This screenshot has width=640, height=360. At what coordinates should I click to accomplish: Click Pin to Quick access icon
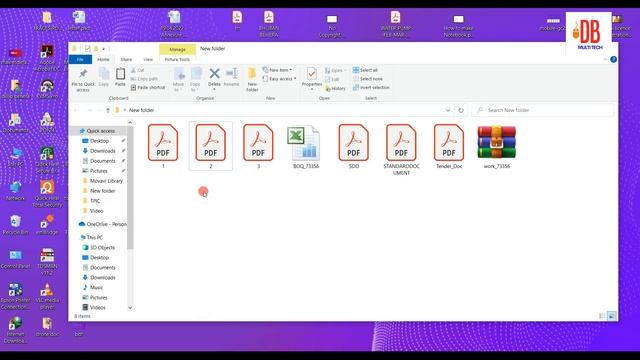pos(83,74)
